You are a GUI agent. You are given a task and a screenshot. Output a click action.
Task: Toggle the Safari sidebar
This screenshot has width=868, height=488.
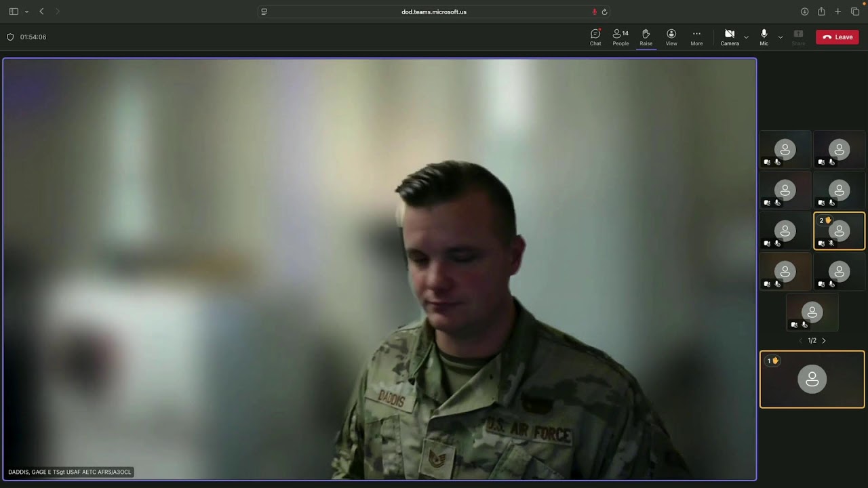14,12
